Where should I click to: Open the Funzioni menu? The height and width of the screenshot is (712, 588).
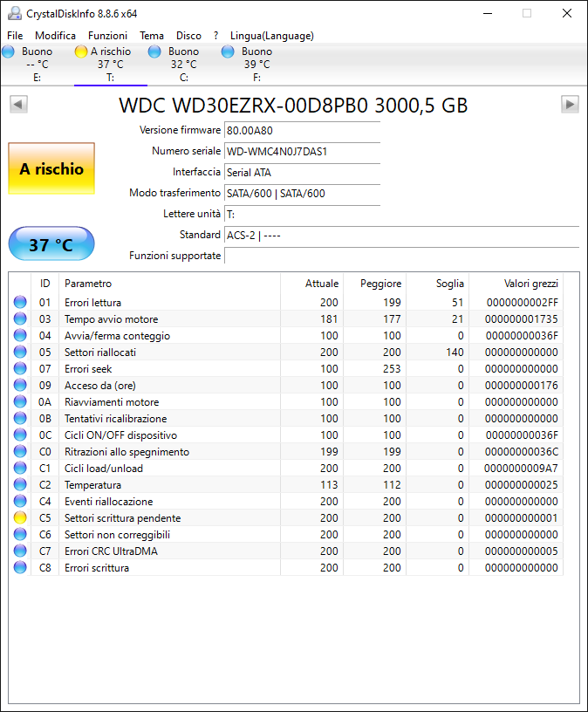point(107,36)
